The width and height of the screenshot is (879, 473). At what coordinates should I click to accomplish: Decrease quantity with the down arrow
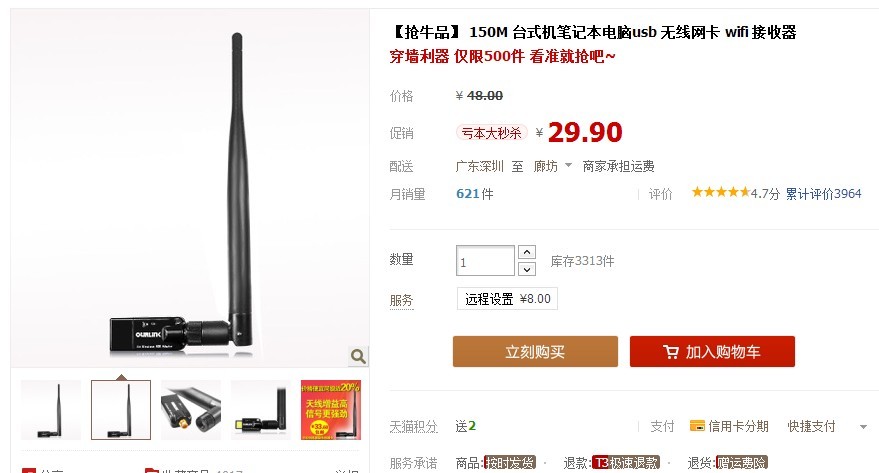(526, 270)
